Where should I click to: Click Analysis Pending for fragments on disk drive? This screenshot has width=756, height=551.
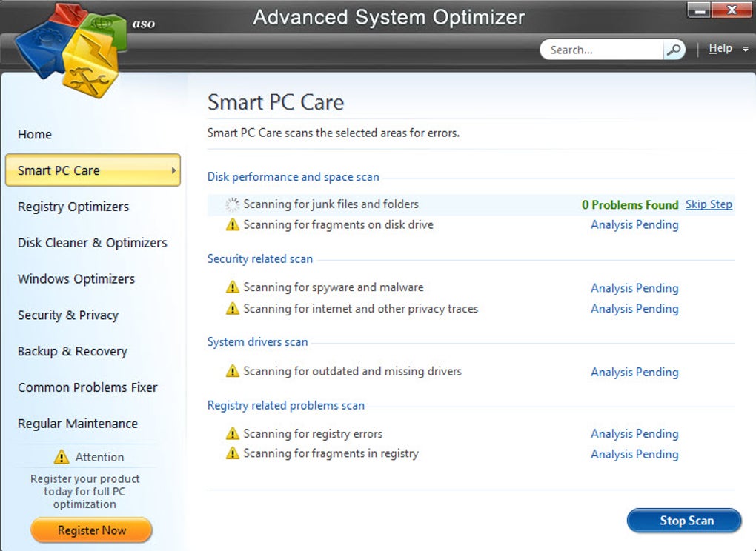point(634,225)
